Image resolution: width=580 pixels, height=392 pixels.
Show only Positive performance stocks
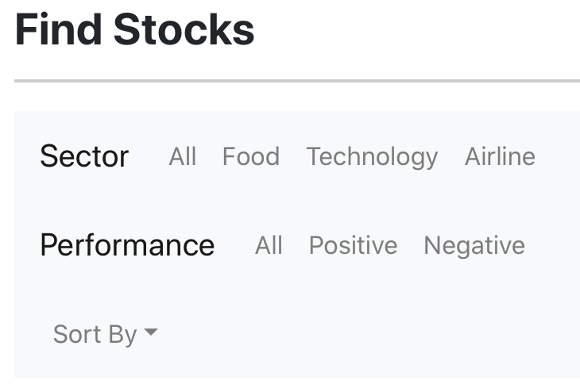354,245
